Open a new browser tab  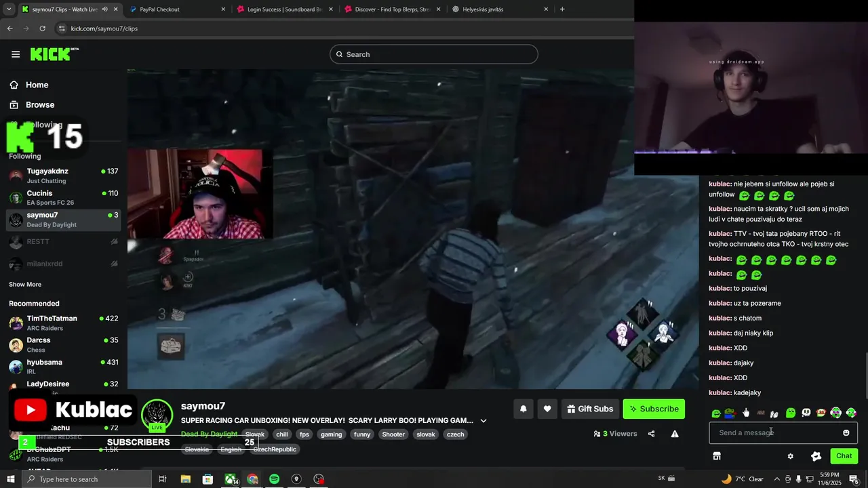click(x=562, y=9)
